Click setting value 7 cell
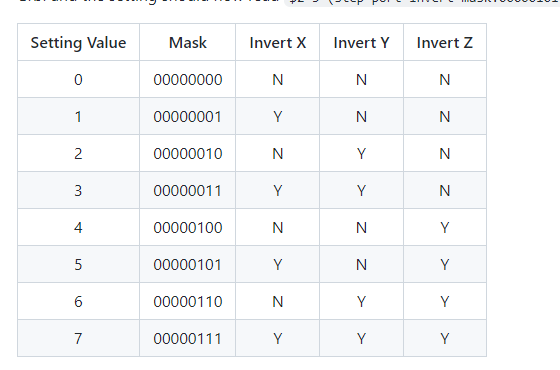560x370 pixels. (79, 338)
